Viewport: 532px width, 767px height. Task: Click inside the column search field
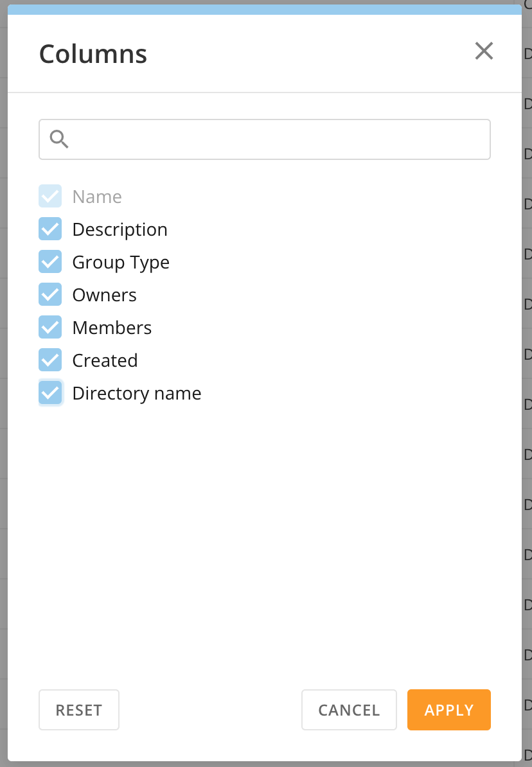[257, 139]
